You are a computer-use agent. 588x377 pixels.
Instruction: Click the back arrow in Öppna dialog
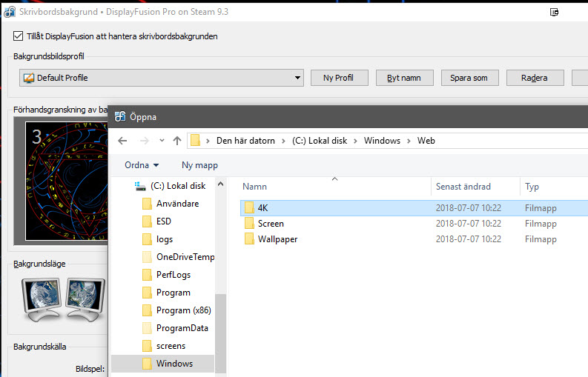coord(123,141)
